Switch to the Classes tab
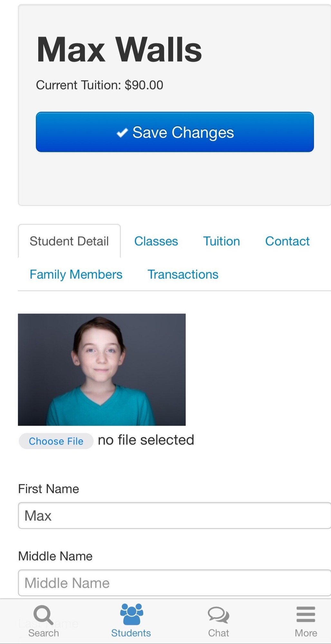Image resolution: width=331 pixels, height=644 pixels. click(156, 241)
